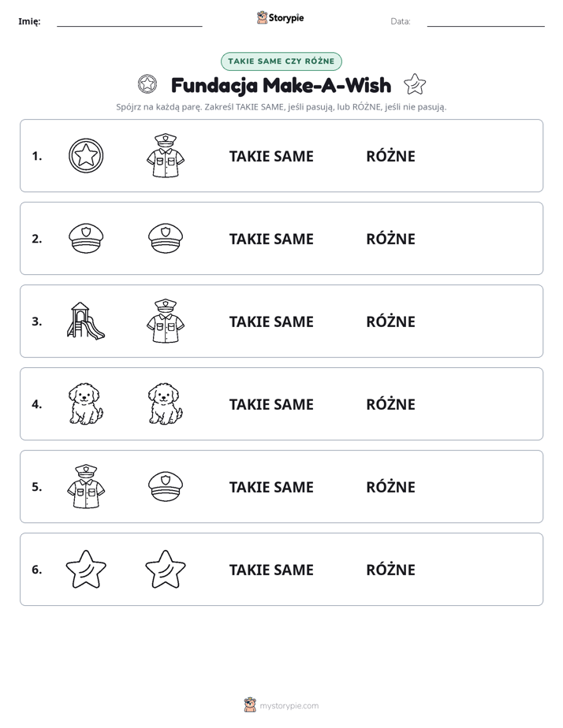The image size is (563, 728).
Task: Select RÓŻNE for row 1
Action: coord(390,156)
